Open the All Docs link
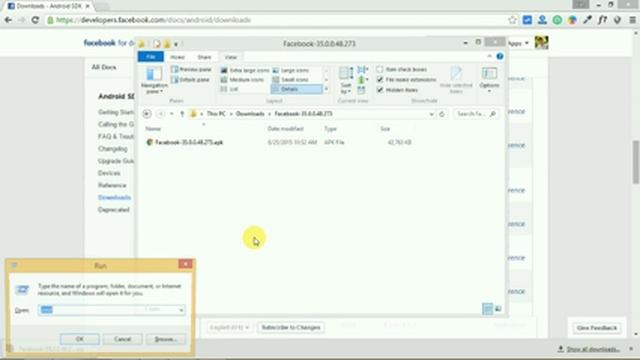 104,67
